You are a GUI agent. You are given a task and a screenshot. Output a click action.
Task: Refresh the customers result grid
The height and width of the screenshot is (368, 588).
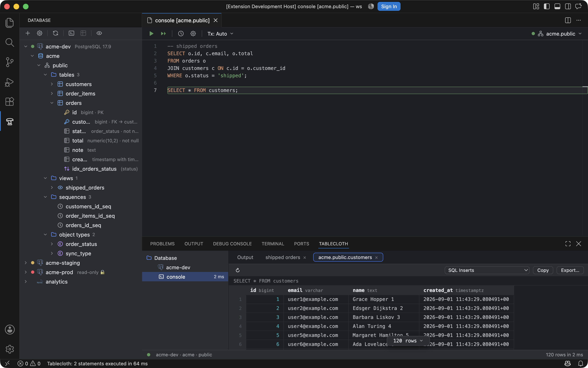pos(238,270)
